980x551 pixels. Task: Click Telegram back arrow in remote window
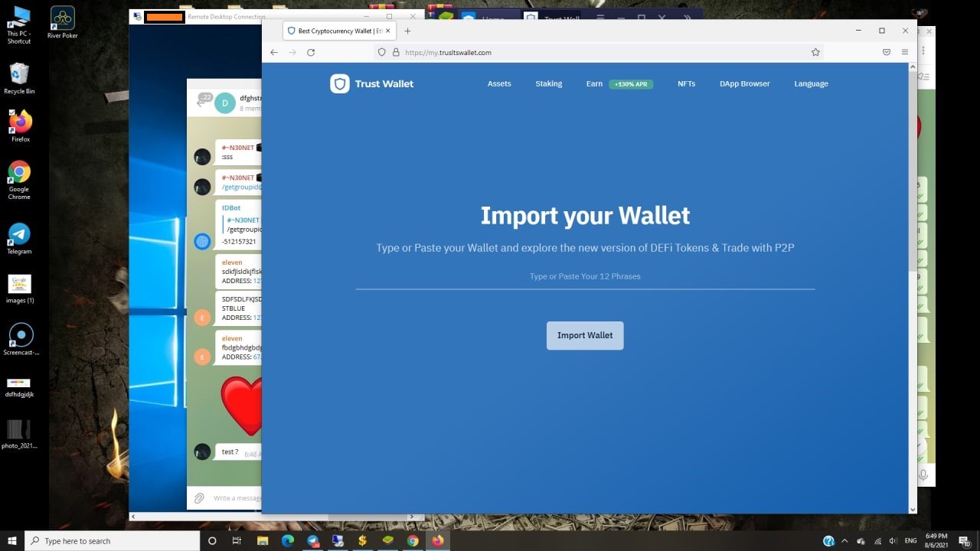(x=202, y=103)
